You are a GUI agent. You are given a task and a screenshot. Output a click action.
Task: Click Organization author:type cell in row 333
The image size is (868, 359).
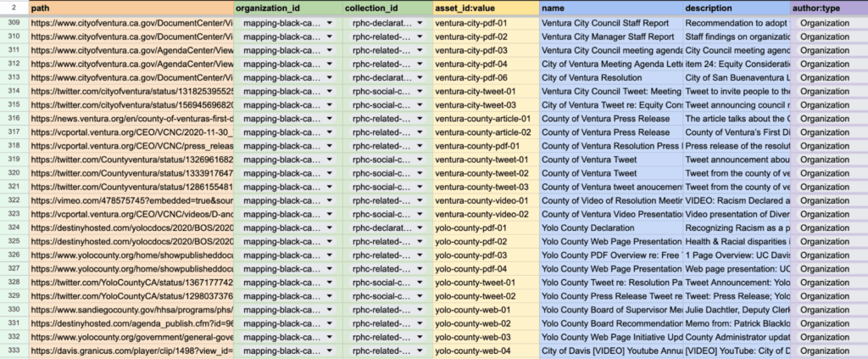829,351
